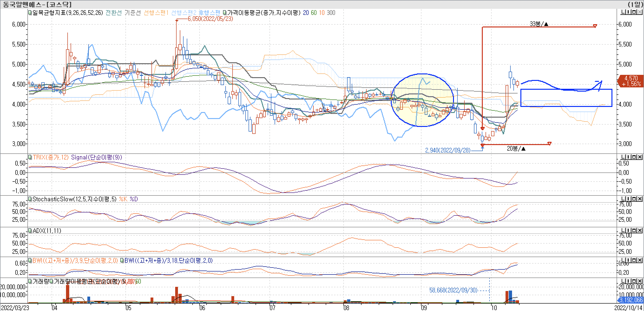Maximize the ADX indicator pane

pyautogui.click(x=634, y=230)
